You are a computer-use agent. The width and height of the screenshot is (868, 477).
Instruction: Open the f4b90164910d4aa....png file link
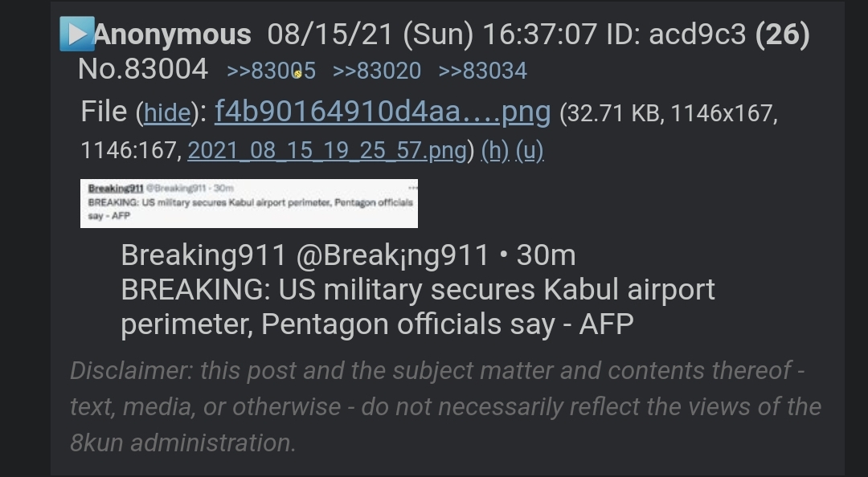point(383,112)
